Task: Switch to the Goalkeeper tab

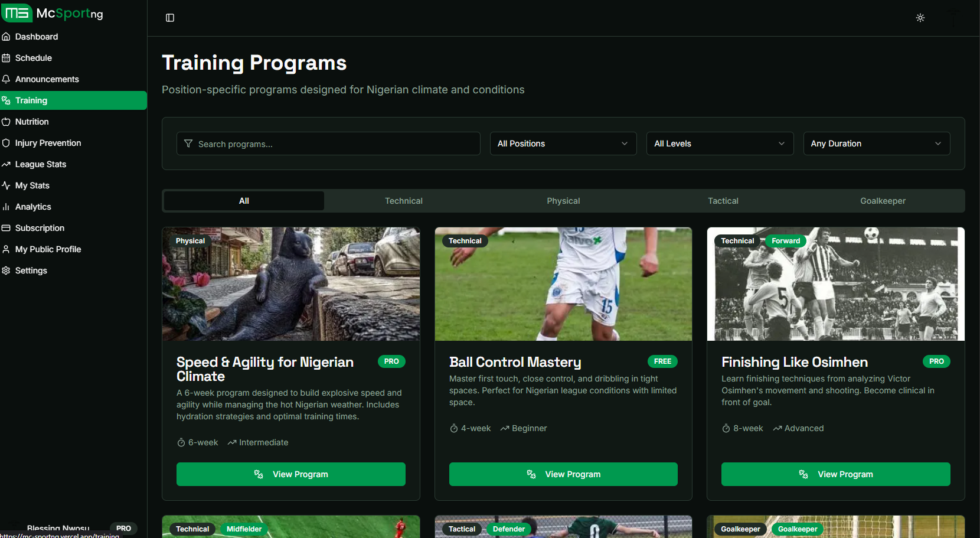Action: 883,201
